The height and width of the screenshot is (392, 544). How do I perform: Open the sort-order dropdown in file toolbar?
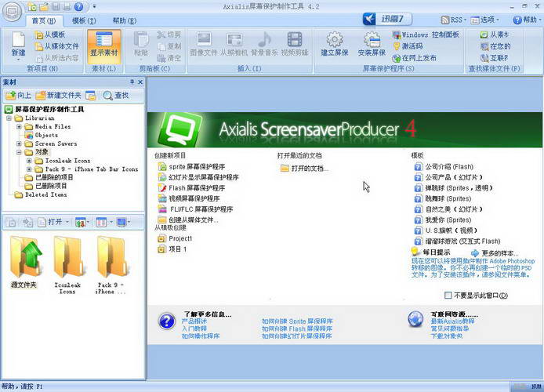click(82, 222)
